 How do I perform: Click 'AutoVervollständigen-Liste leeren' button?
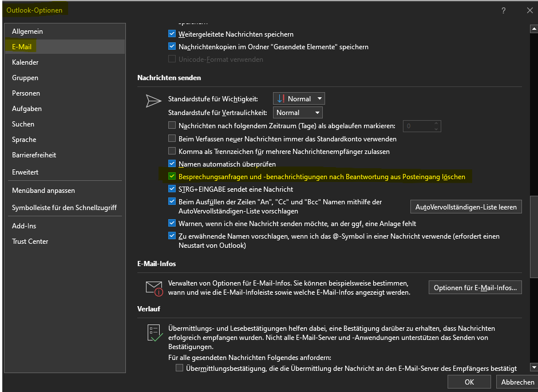click(x=466, y=207)
